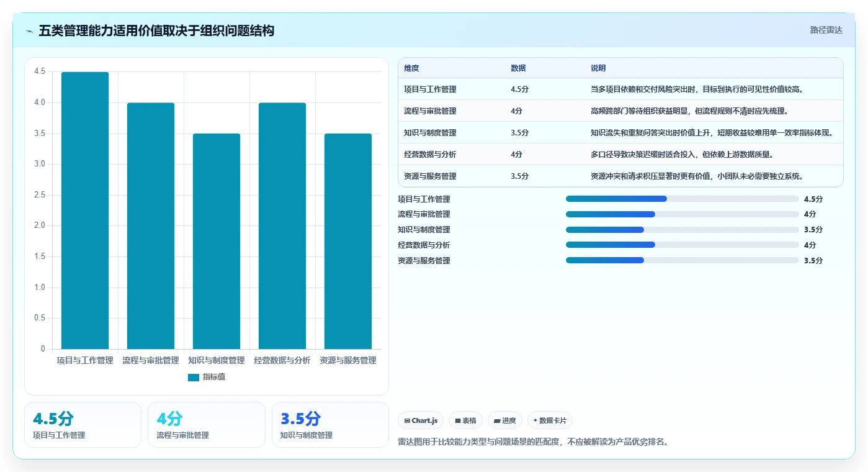Click the 数据卡片 tag chip
The image size is (868, 472).
coord(550,420)
